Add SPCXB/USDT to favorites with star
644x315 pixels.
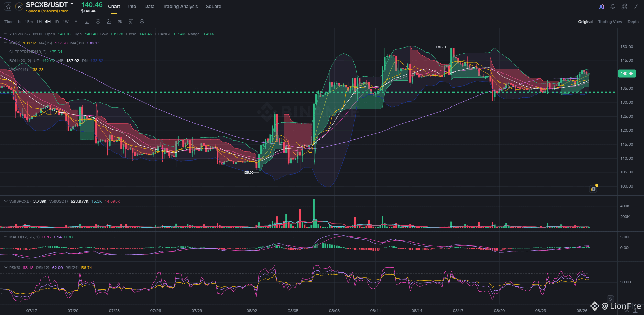8,7
